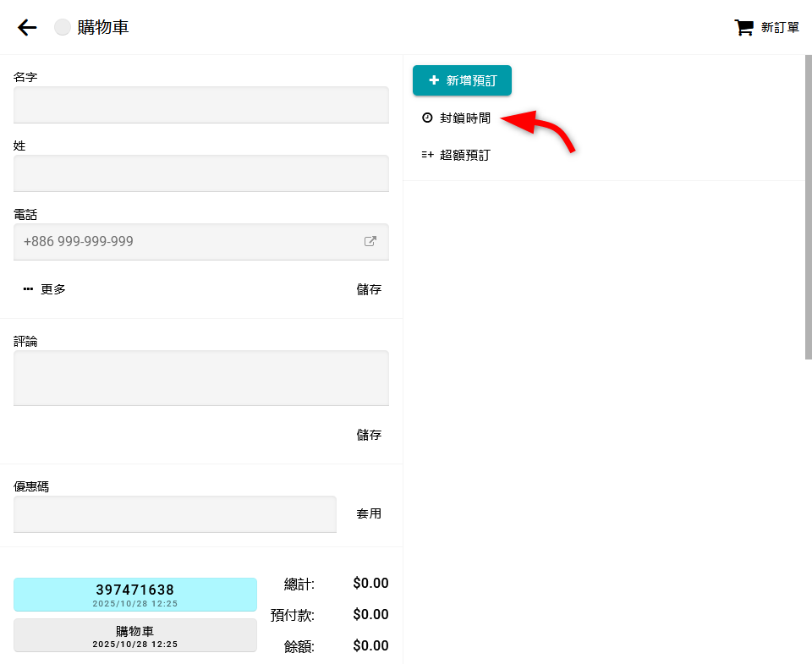Click the gray 購物車 status button
Image resolution: width=812 pixels, height=664 pixels.
[x=135, y=635]
